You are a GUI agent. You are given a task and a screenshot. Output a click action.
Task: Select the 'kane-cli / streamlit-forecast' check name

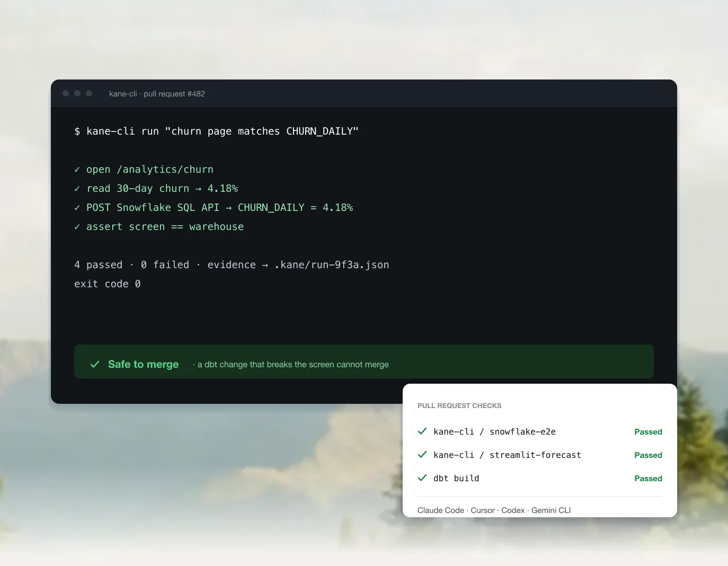tap(507, 455)
